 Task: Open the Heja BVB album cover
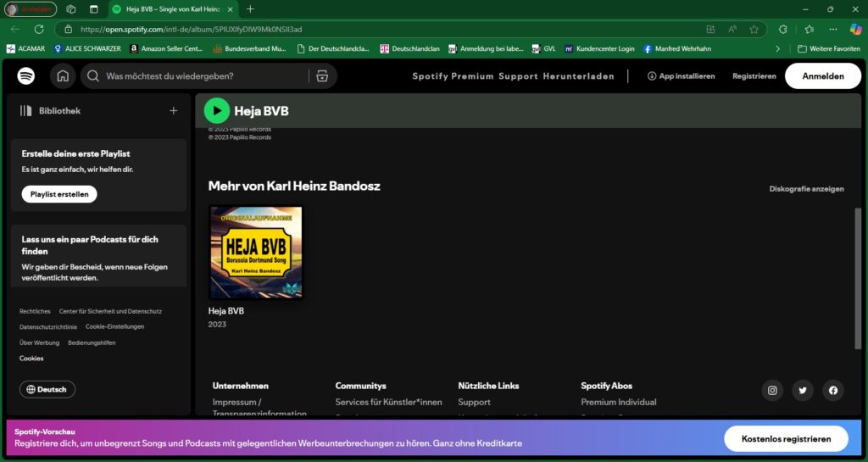(256, 253)
